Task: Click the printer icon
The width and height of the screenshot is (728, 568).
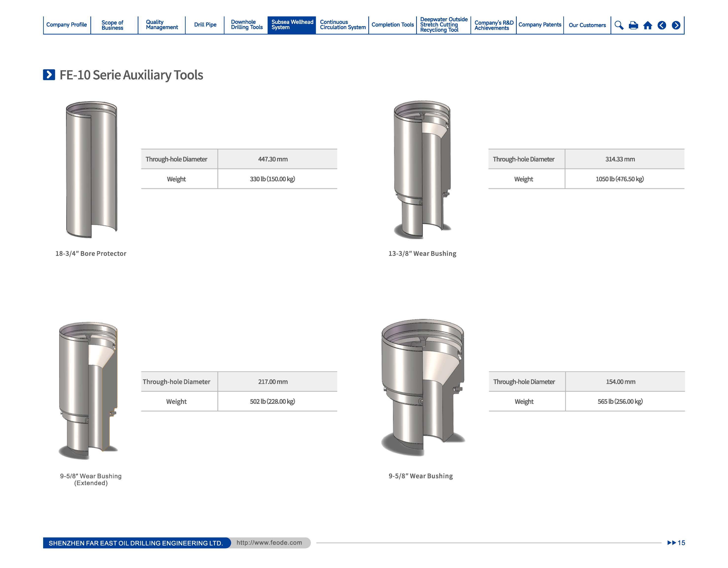Action: pyautogui.click(x=633, y=25)
